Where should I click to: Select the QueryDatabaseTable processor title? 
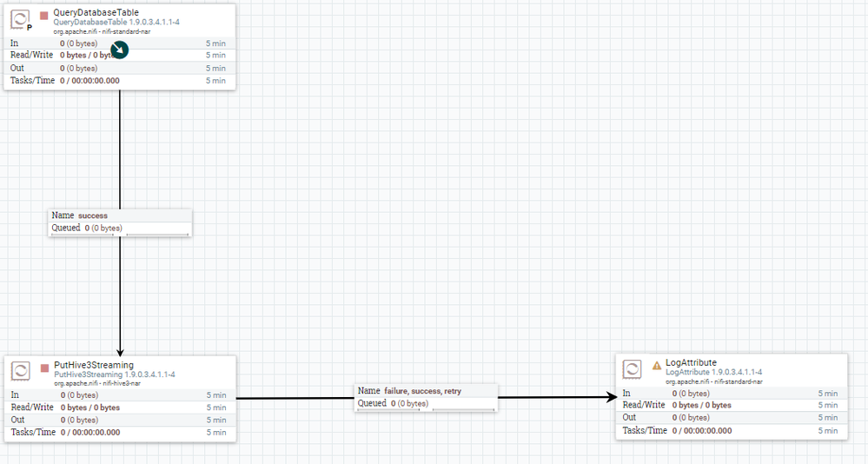coord(96,12)
